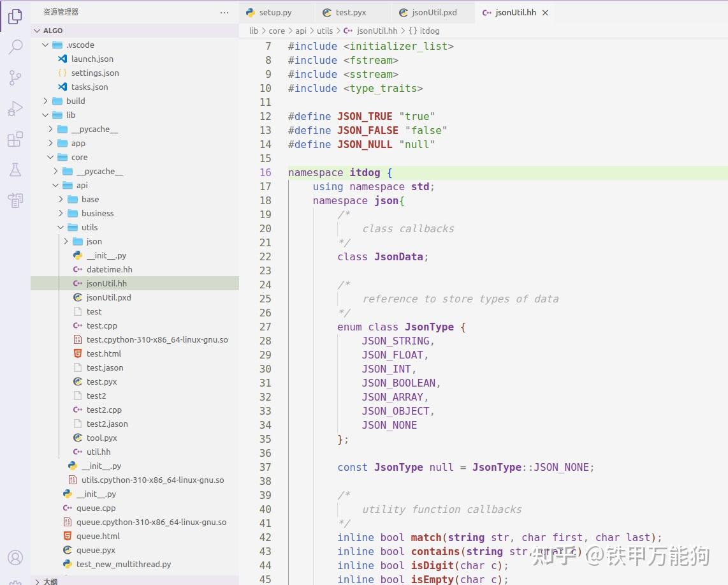Open queue.cpp in the file tree
This screenshot has height=585, width=728.
tap(135, 508)
